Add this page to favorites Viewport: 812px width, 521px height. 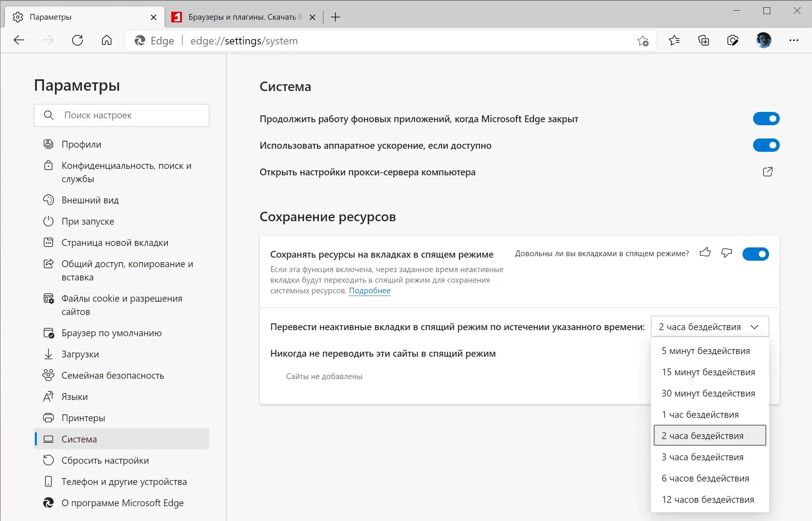tap(643, 41)
